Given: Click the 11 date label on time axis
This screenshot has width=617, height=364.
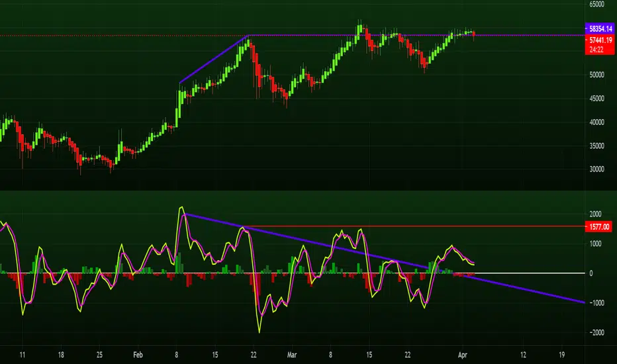Looking at the screenshot, I should [23, 355].
